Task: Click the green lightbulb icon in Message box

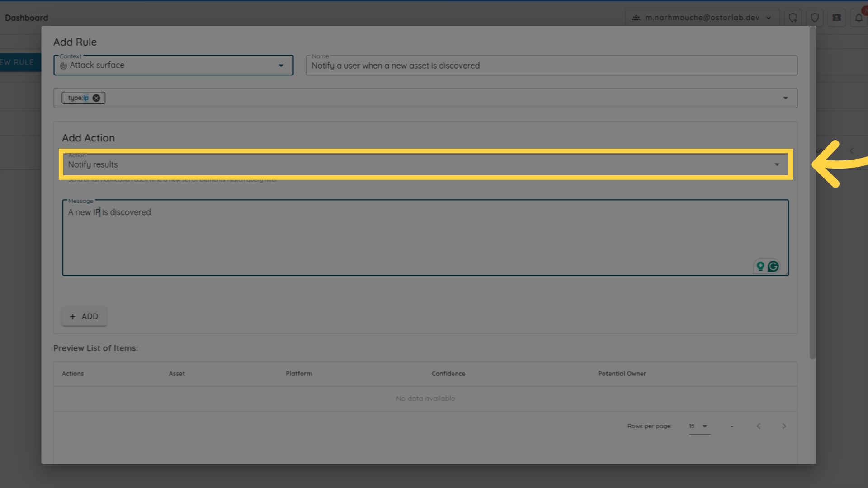Action: pos(760,267)
